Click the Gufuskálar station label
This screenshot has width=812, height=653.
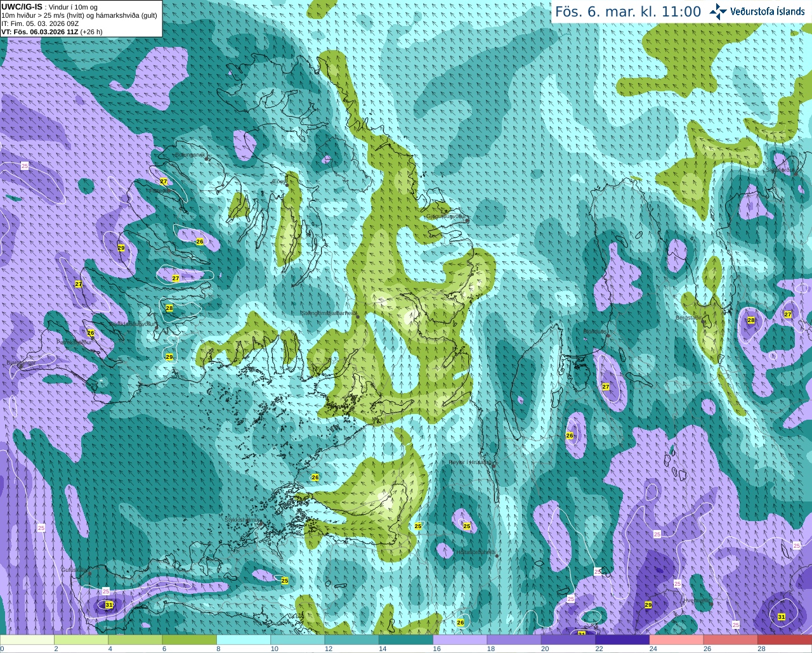tap(74, 570)
